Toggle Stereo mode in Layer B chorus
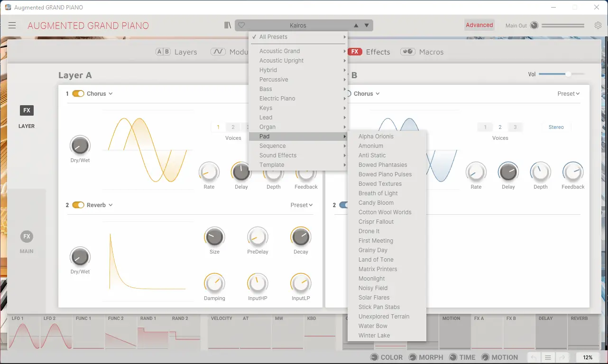 pyautogui.click(x=556, y=127)
